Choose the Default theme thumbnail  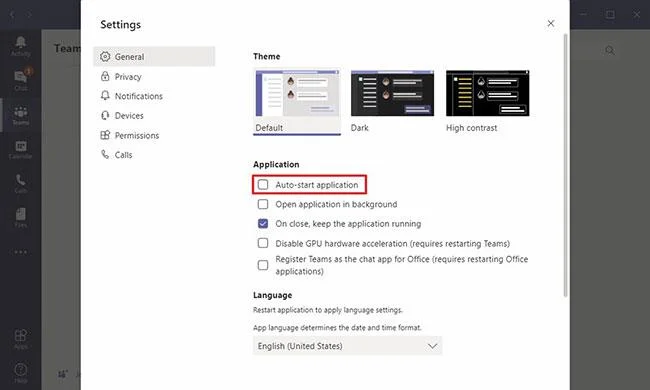[x=297, y=102]
